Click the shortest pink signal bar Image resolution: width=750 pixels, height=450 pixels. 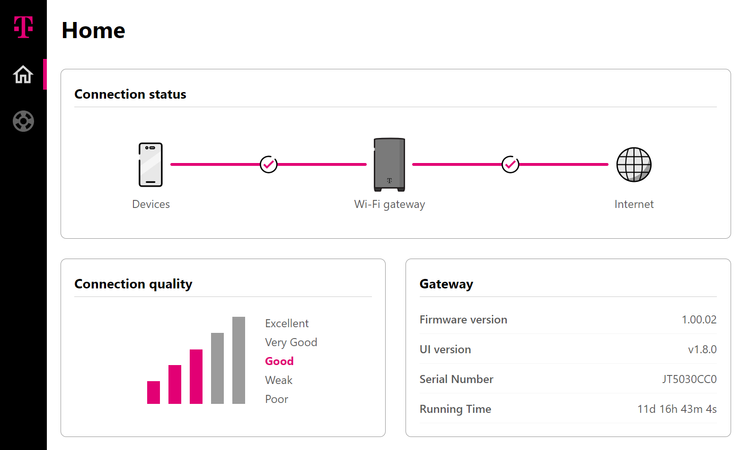click(153, 392)
